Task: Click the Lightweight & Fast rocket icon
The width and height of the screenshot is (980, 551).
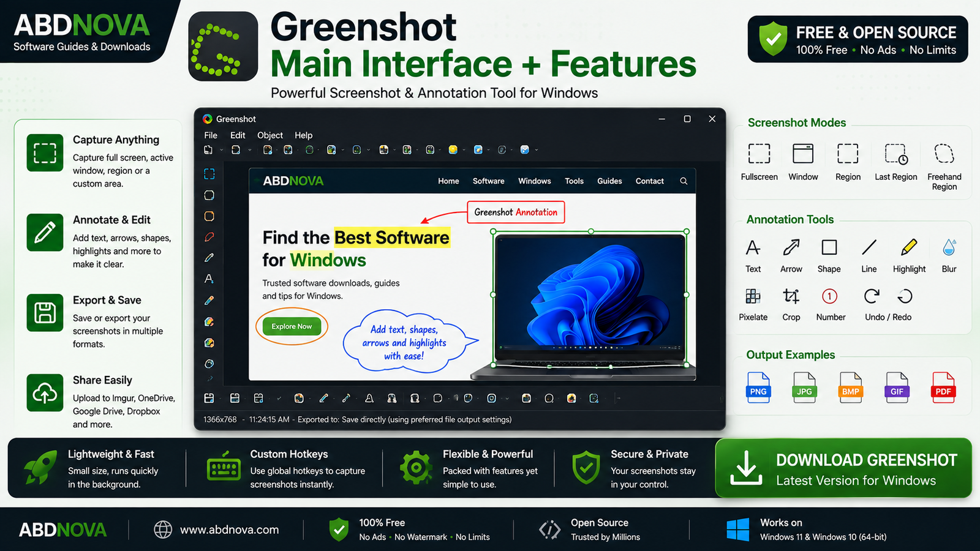Action: pyautogui.click(x=40, y=468)
